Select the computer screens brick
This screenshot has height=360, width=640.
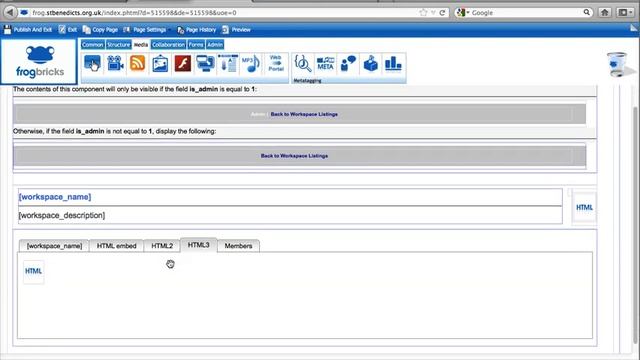205,64
